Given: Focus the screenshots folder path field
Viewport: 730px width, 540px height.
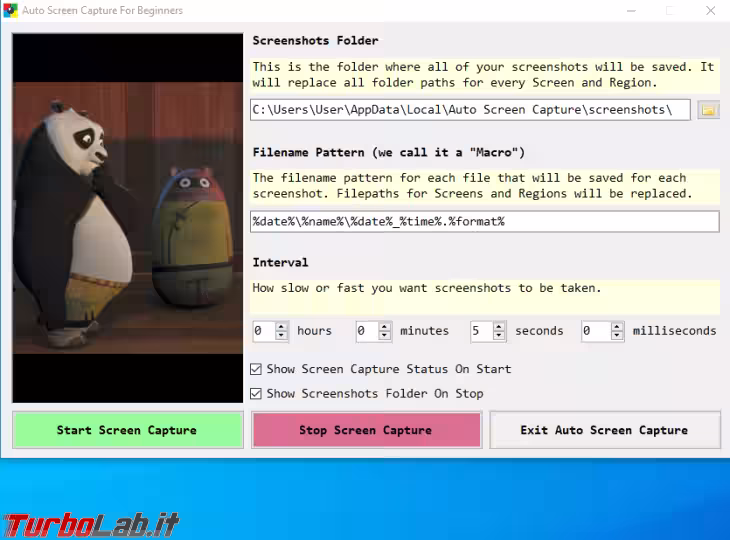Looking at the screenshot, I should click(x=470, y=110).
